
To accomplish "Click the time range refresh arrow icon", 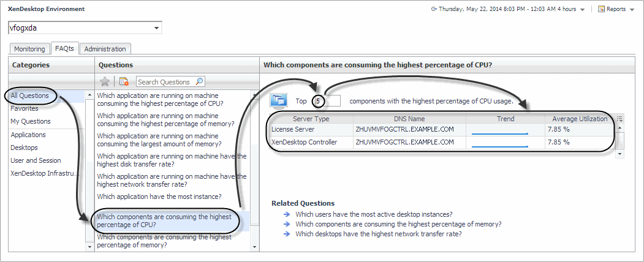I will pos(434,9).
